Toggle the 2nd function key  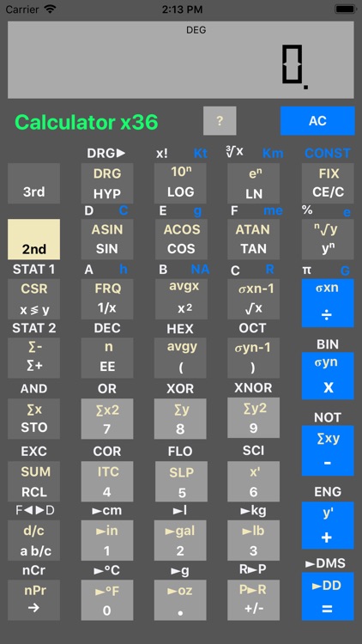pos(33,239)
